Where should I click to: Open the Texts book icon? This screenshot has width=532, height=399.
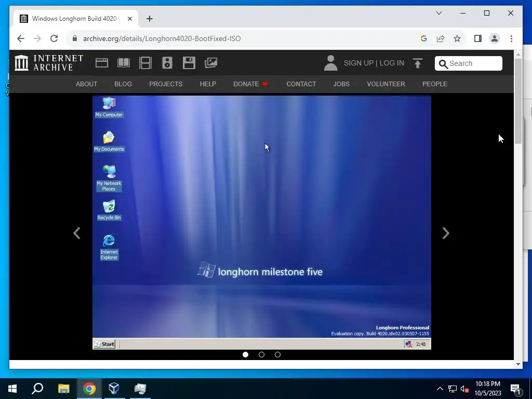pos(124,63)
